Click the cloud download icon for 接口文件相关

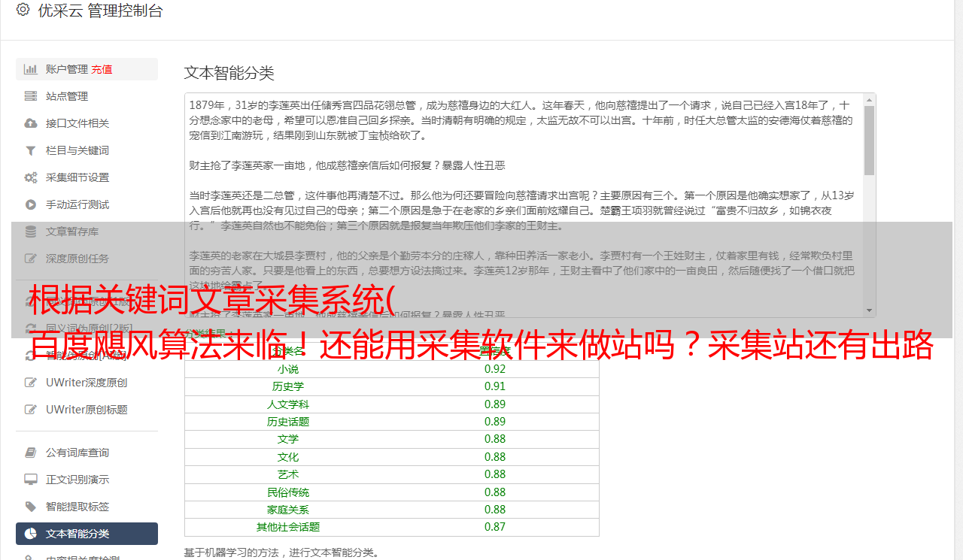click(30, 123)
